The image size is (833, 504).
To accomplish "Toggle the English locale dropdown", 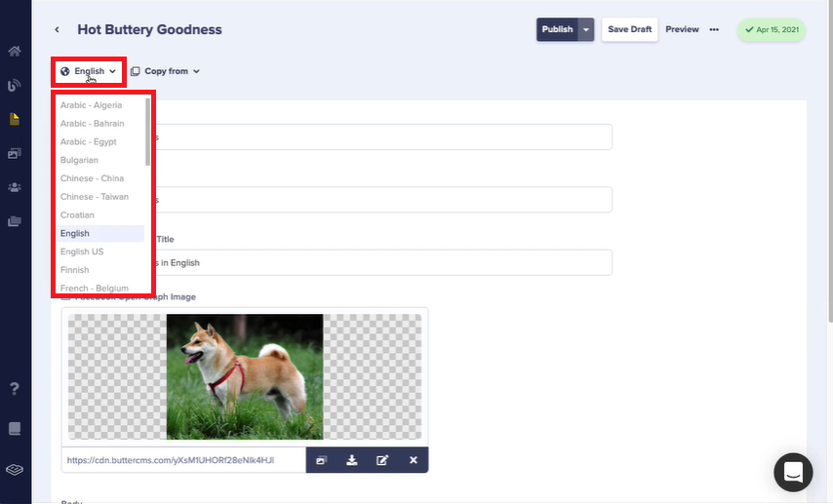I will (88, 71).
